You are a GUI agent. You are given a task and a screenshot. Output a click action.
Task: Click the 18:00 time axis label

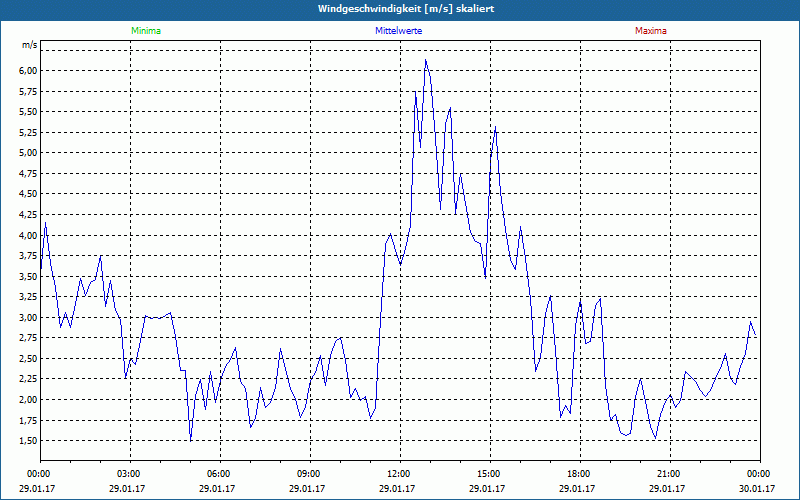pos(580,474)
